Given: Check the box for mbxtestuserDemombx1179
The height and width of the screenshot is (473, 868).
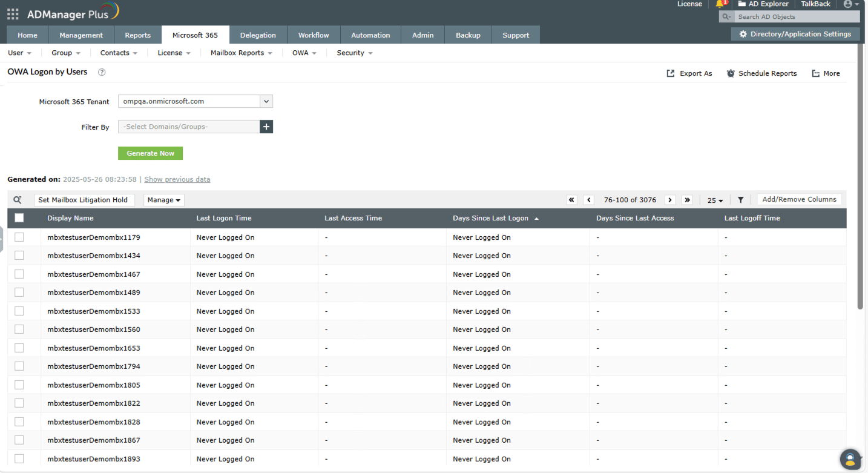Looking at the screenshot, I should tap(19, 237).
